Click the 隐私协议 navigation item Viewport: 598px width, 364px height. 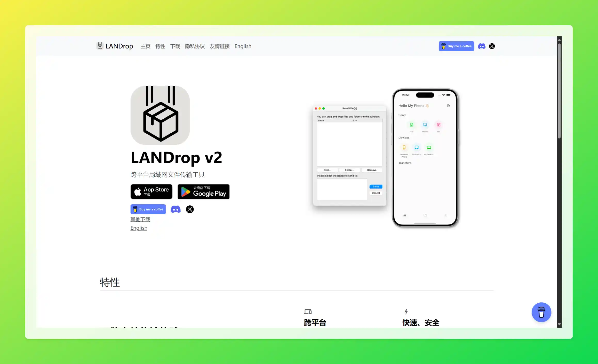tap(195, 46)
